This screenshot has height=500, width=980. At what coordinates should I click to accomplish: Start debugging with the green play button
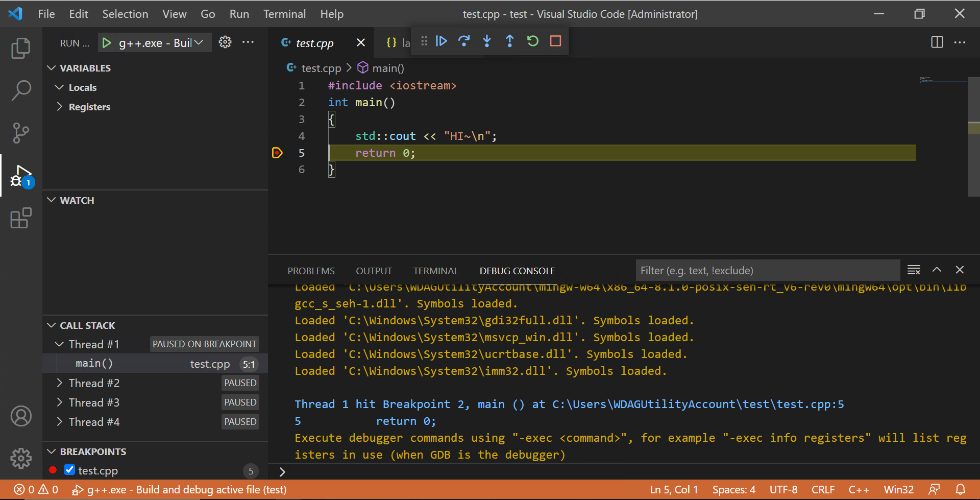107,43
